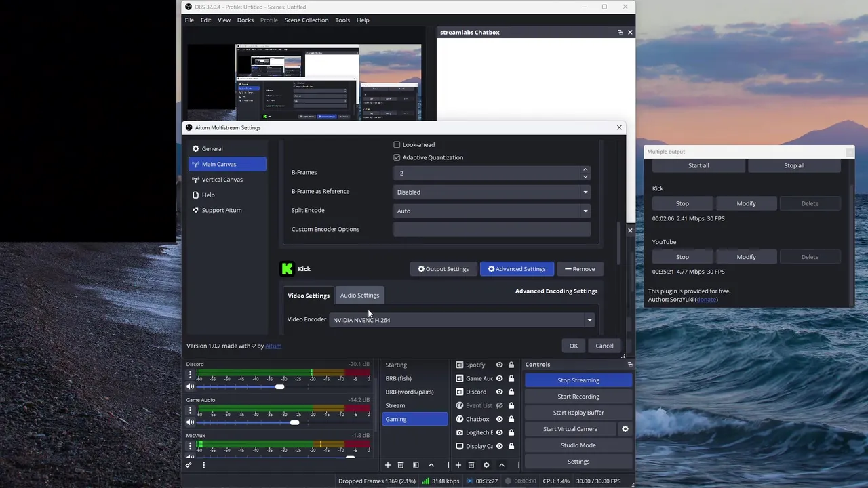Click the Dropped Frames status text

point(377,481)
